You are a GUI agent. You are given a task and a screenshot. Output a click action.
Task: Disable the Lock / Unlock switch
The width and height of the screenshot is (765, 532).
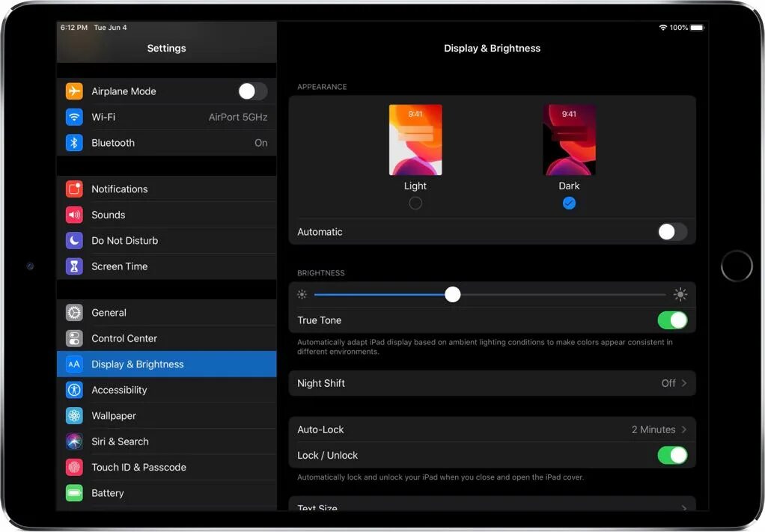[672, 455]
